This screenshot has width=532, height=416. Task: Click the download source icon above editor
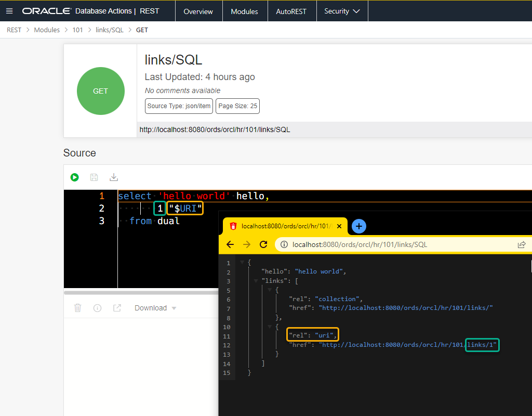point(114,177)
